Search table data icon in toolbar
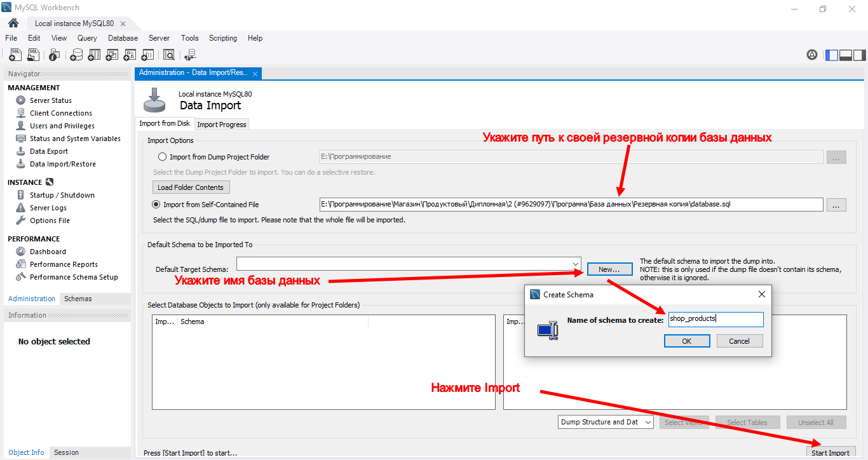The image size is (868, 460). tap(169, 55)
